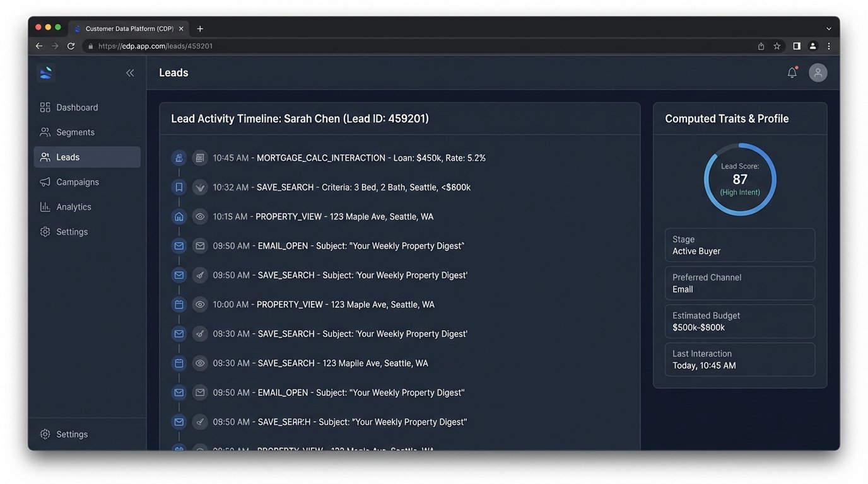Click bookmark icon on 10:32 AM event

(179, 187)
